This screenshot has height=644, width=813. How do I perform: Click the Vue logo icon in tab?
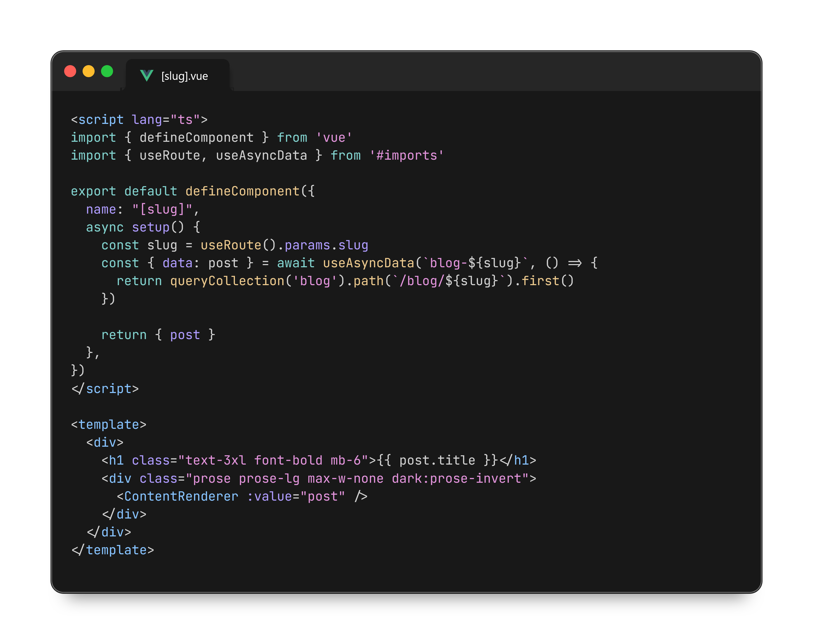click(146, 76)
